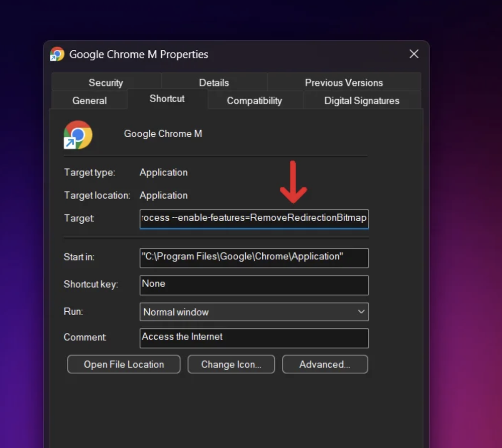Click the Target location value Application
The image size is (502, 448).
click(x=164, y=196)
